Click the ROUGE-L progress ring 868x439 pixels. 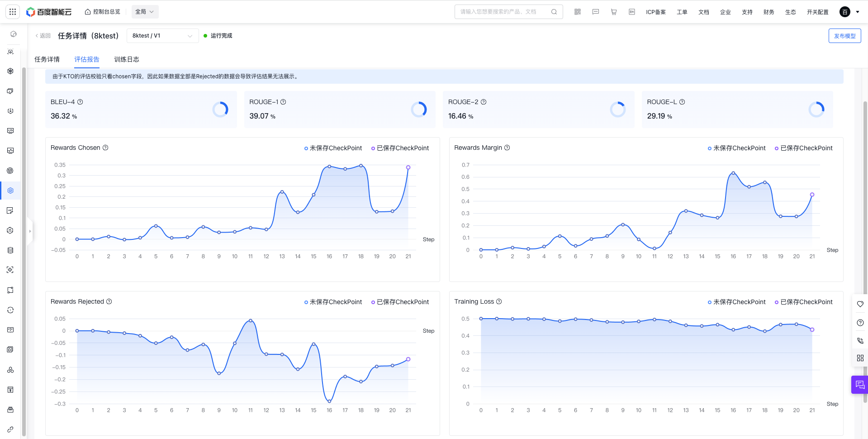[x=816, y=110]
